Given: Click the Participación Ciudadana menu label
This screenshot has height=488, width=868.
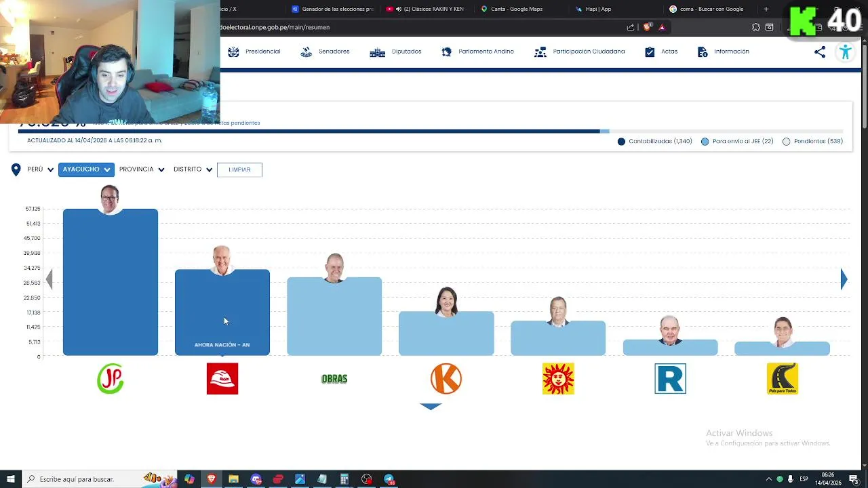Looking at the screenshot, I should point(589,52).
